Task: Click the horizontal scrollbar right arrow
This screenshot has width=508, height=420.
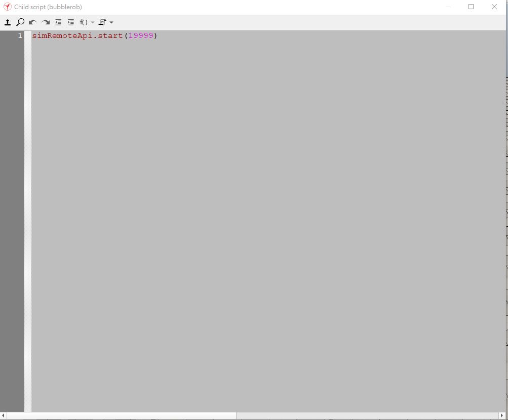Action: pyautogui.click(x=502, y=415)
